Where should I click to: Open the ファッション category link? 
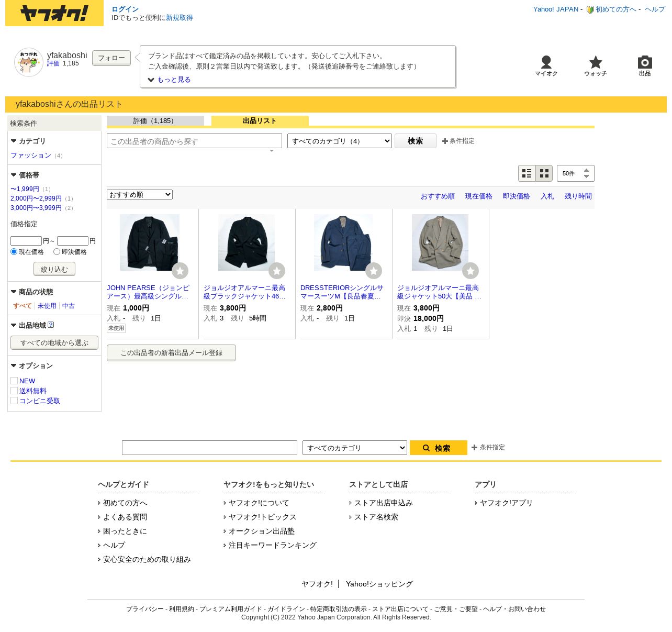coord(31,156)
